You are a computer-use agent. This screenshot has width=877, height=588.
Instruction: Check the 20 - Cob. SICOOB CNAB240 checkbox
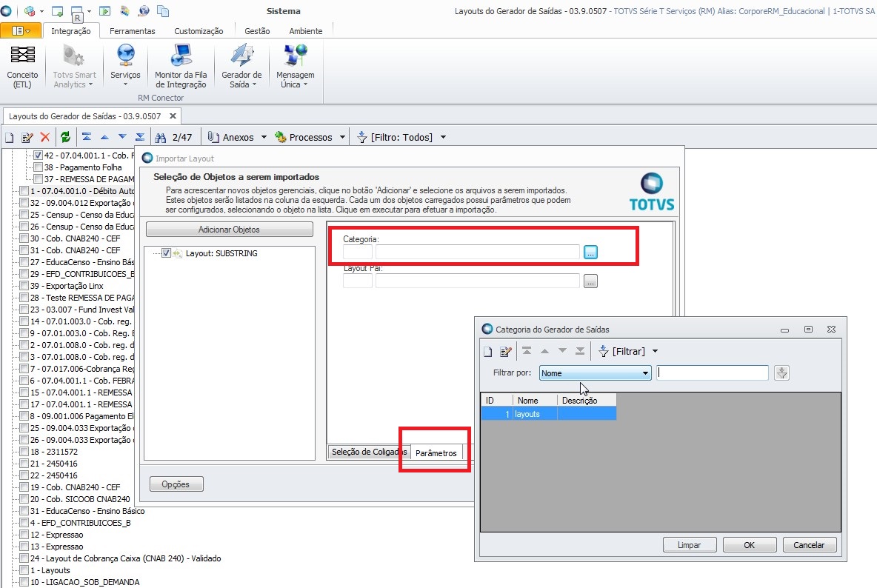click(x=24, y=499)
